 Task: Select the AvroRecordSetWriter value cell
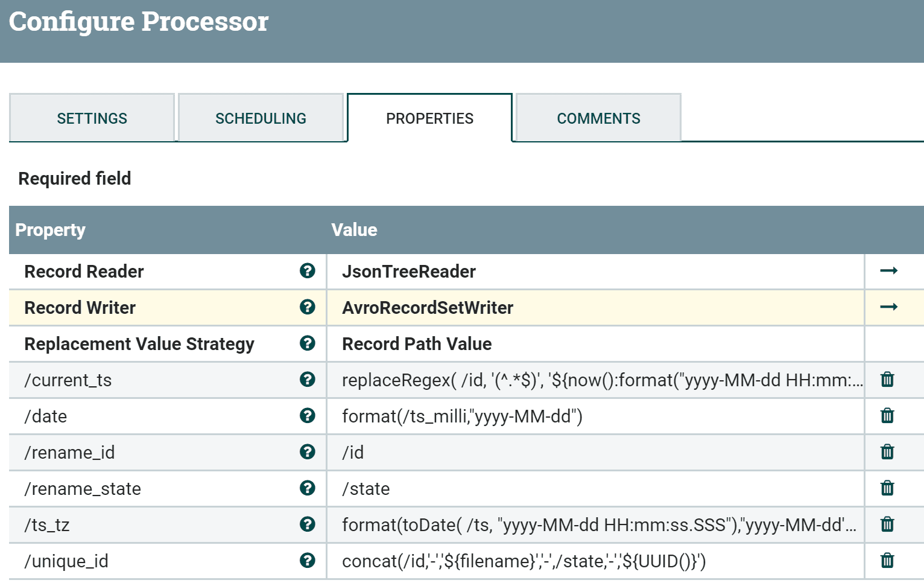click(595, 307)
